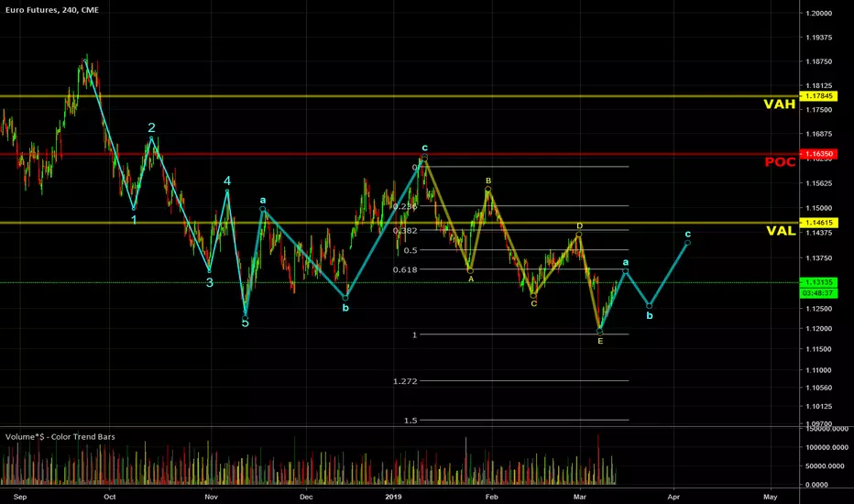
Task: Click the 1.11000 price axis label
Action: coord(818,370)
